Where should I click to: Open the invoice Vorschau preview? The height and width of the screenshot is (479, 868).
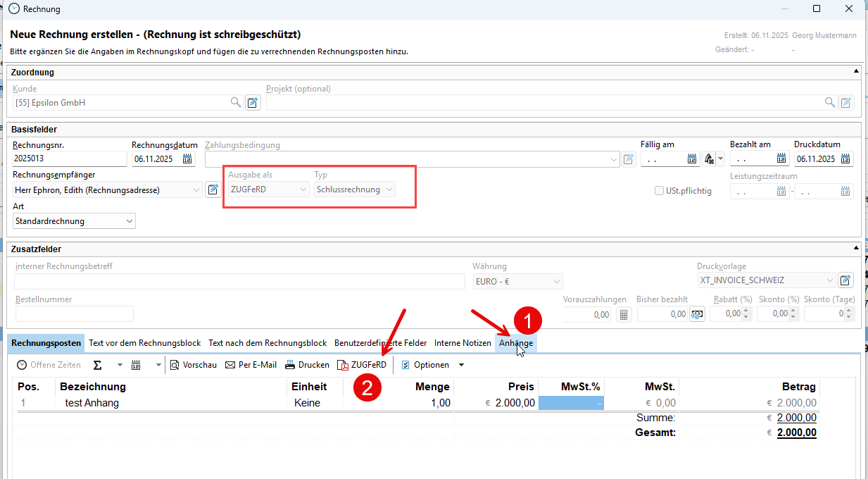pyautogui.click(x=194, y=365)
